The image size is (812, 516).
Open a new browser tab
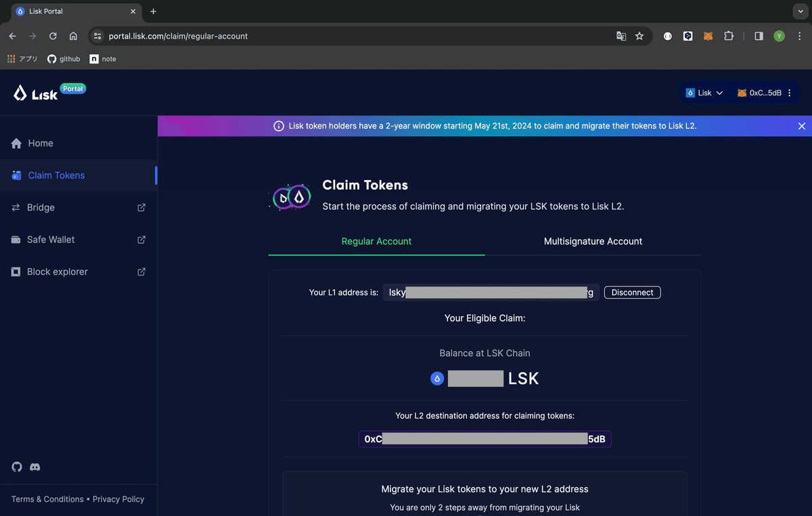(x=153, y=12)
